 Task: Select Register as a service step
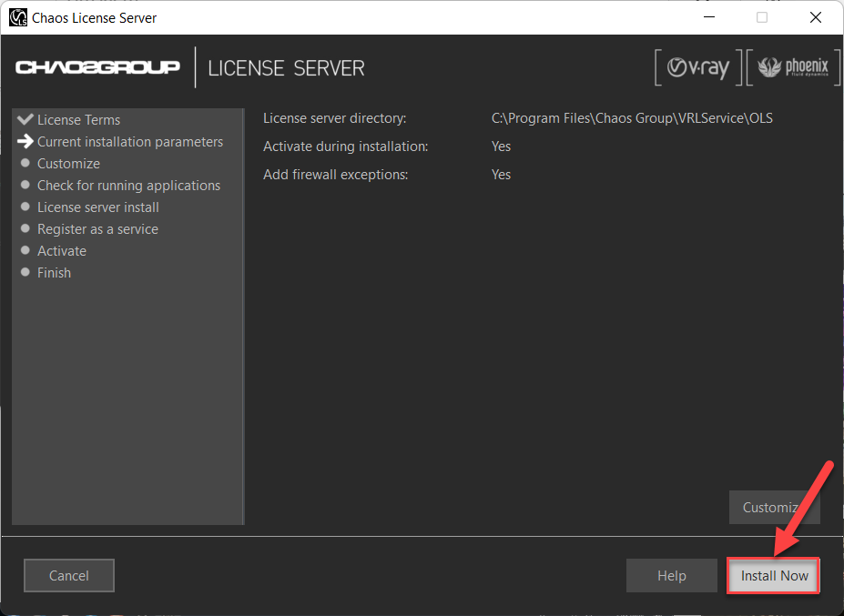point(97,229)
